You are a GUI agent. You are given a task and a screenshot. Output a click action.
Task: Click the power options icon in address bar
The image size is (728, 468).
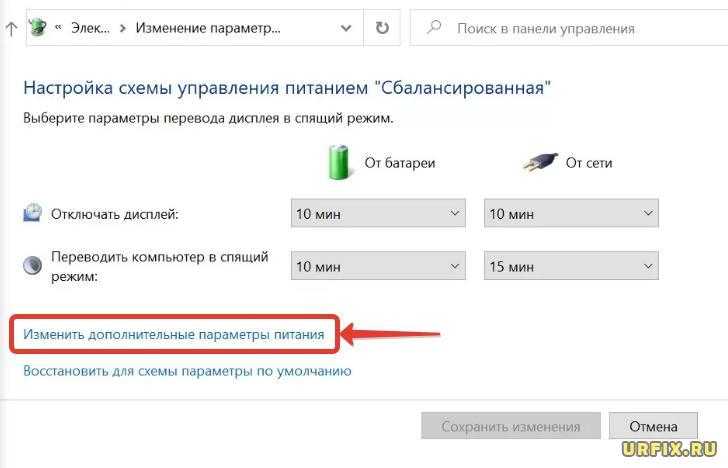(38, 27)
